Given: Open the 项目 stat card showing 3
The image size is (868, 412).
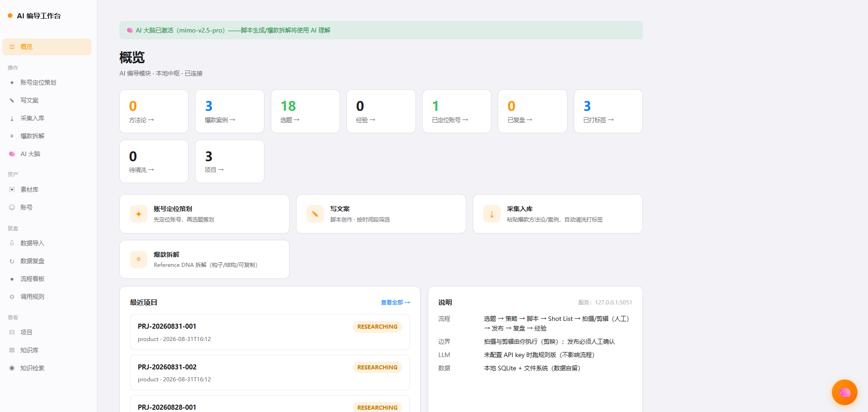Looking at the screenshot, I should click(x=230, y=161).
